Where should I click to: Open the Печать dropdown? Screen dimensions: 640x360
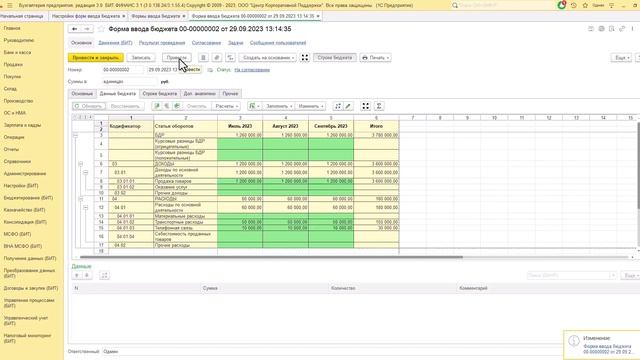click(x=375, y=58)
